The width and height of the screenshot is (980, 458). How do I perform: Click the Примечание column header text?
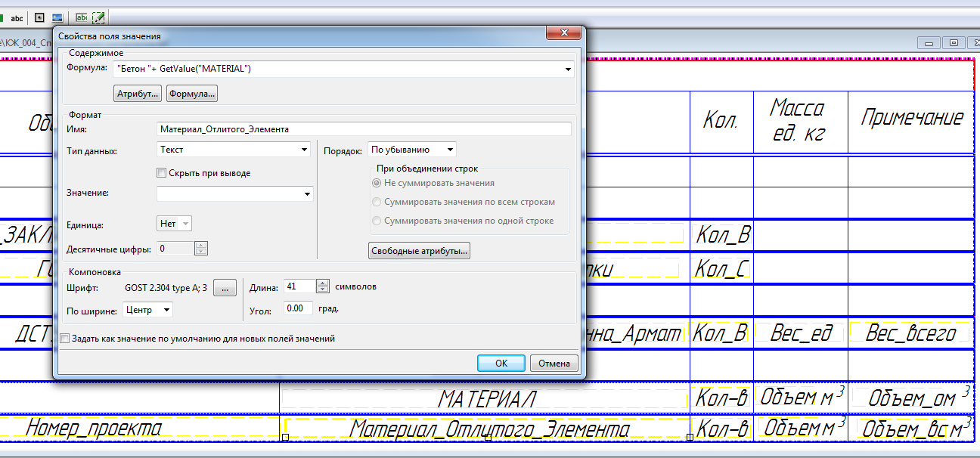point(912,118)
